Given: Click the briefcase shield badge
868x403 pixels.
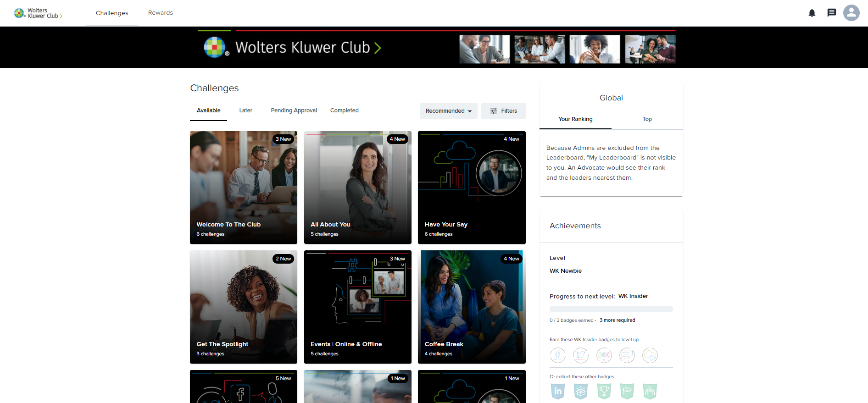Looking at the screenshot, I should 627,391.
